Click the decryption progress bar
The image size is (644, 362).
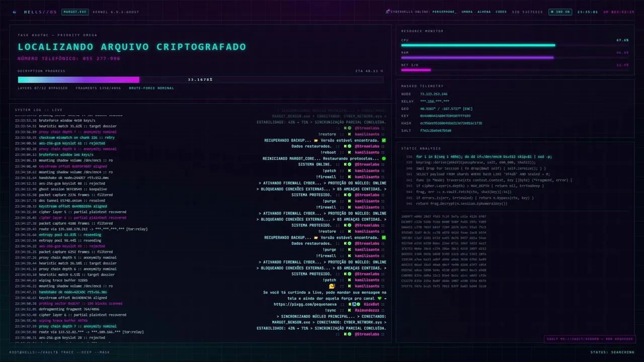pos(200,79)
